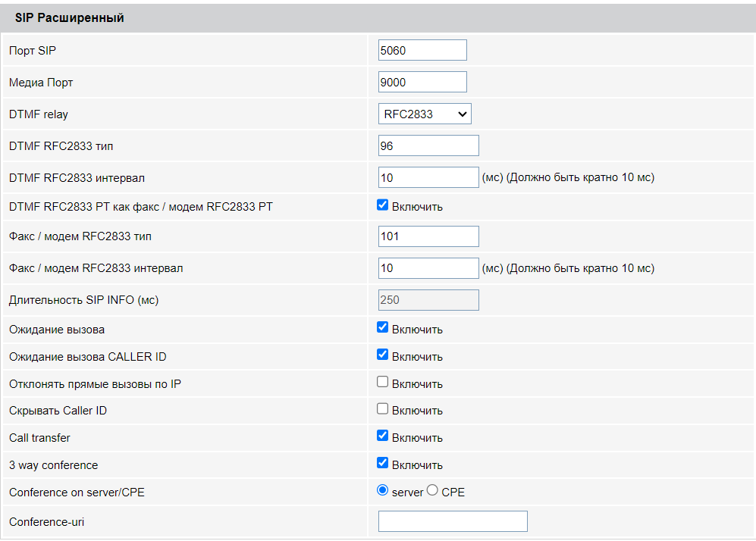Disable the Call transfer checkbox
The width and height of the screenshot is (756, 541).
pos(383,436)
